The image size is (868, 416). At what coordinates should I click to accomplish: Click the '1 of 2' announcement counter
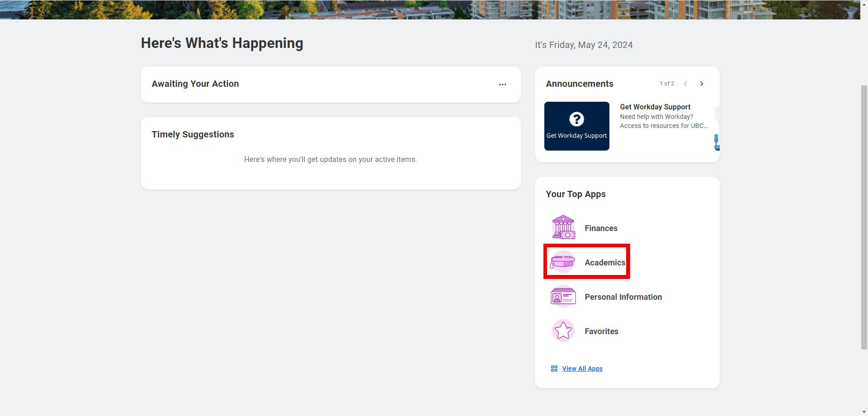[x=666, y=84]
